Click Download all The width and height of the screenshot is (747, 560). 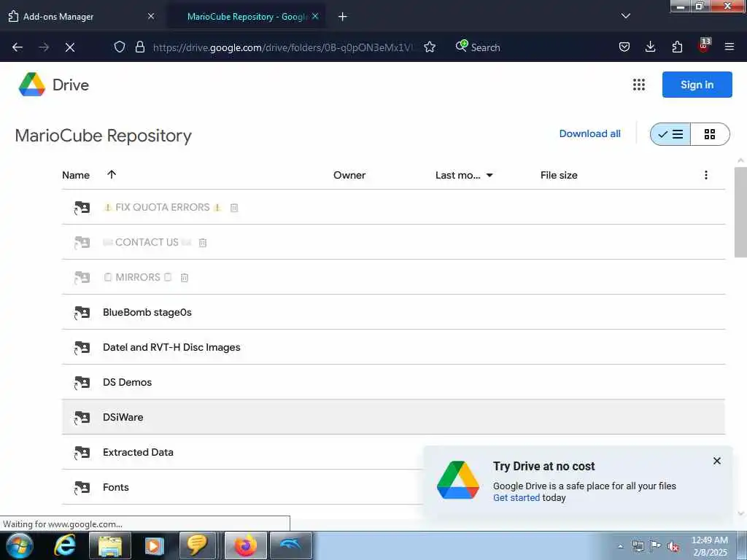click(x=589, y=134)
